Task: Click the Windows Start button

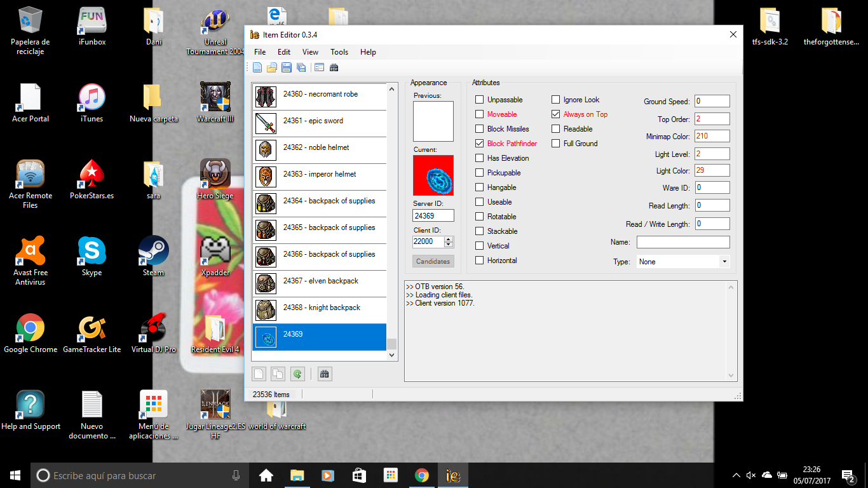Action: click(15, 475)
